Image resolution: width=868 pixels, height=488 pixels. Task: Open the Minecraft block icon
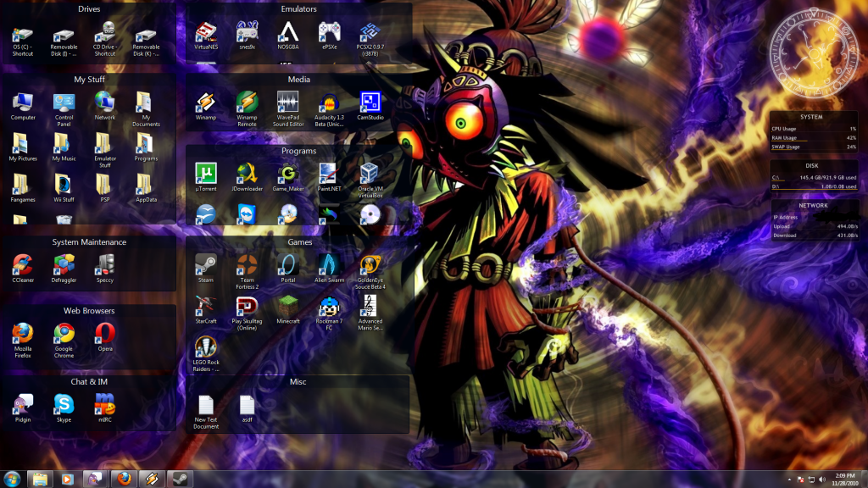coord(288,310)
